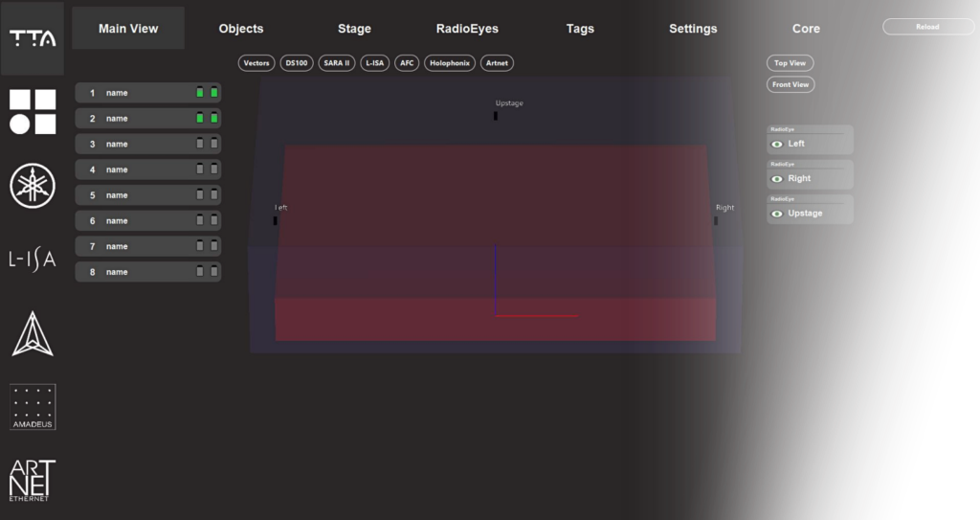Open the Core tab
The image size is (980, 520).
click(x=806, y=28)
